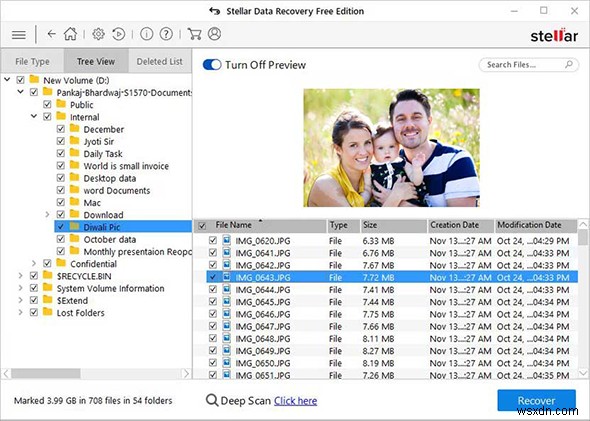Select the IMG_0643.JPG file row

(x=392, y=277)
